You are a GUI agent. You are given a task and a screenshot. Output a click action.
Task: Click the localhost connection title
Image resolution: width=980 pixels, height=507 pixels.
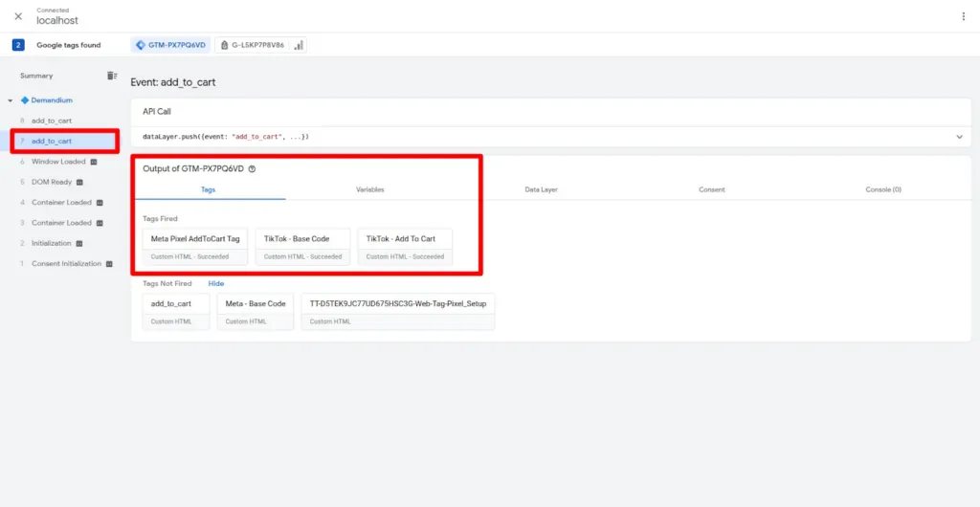point(57,21)
